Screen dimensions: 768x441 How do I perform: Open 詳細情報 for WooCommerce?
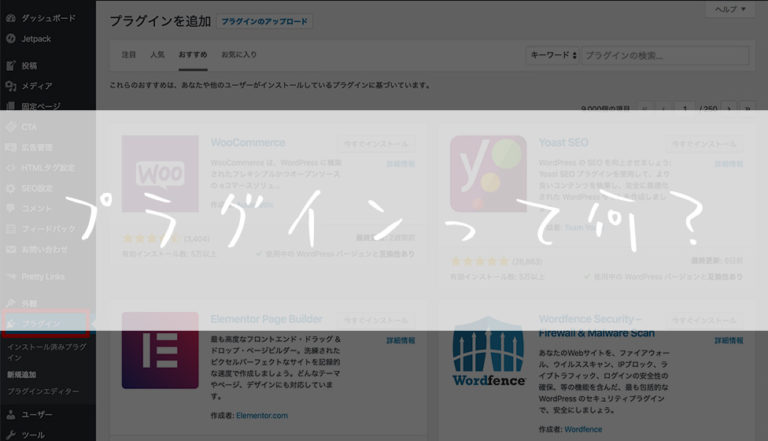(401, 164)
